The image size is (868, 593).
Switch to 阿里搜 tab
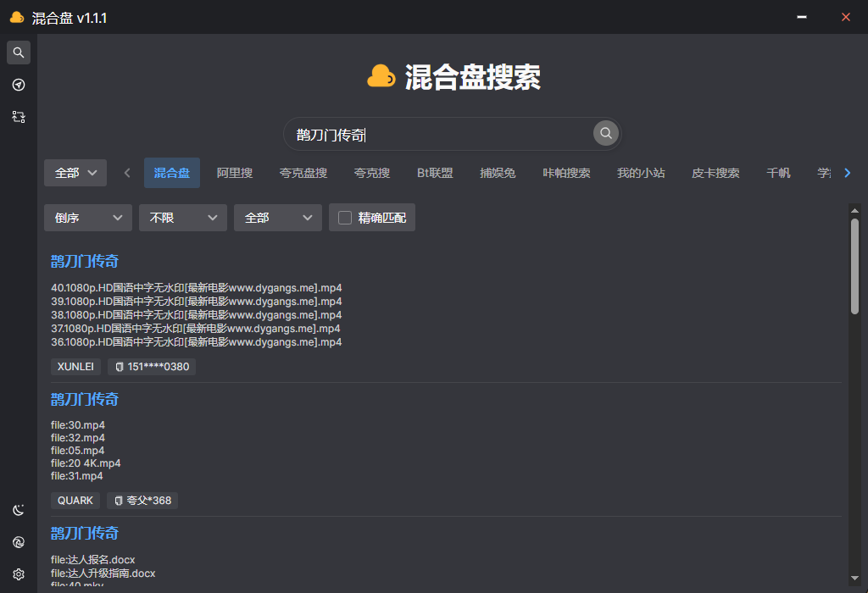coord(235,173)
